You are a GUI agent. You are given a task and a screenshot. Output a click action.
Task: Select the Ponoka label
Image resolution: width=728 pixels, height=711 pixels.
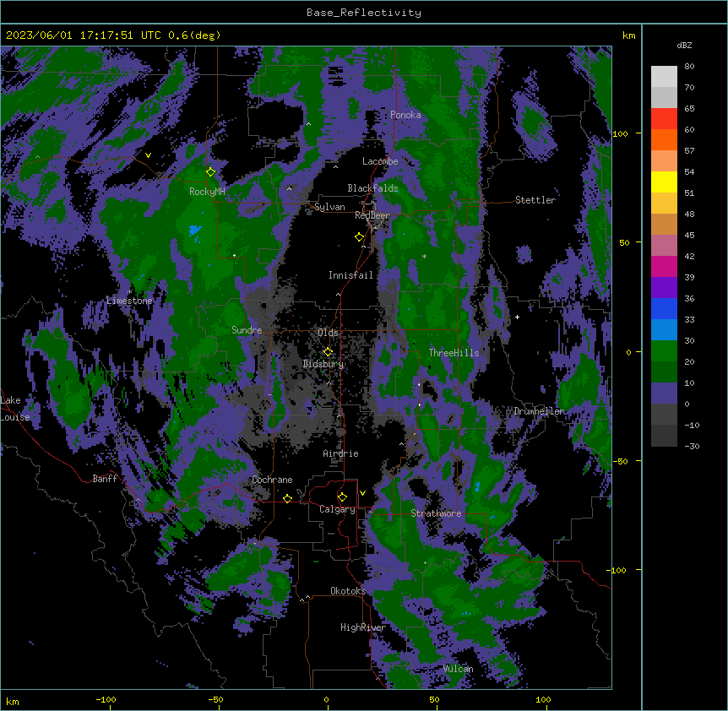coord(405,115)
